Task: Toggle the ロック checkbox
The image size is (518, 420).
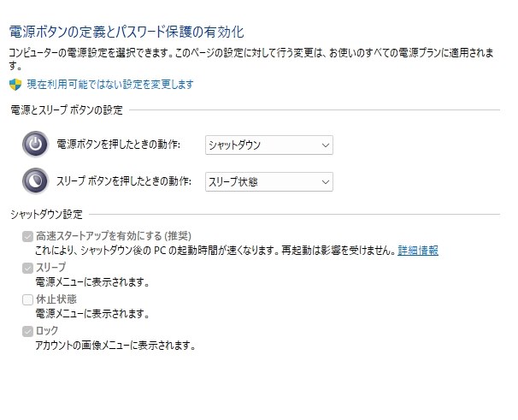Action: click(x=27, y=331)
